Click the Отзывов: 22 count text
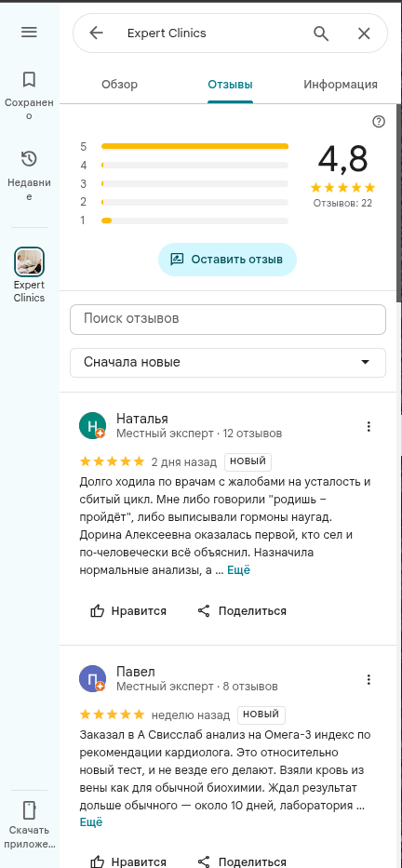 [x=342, y=203]
